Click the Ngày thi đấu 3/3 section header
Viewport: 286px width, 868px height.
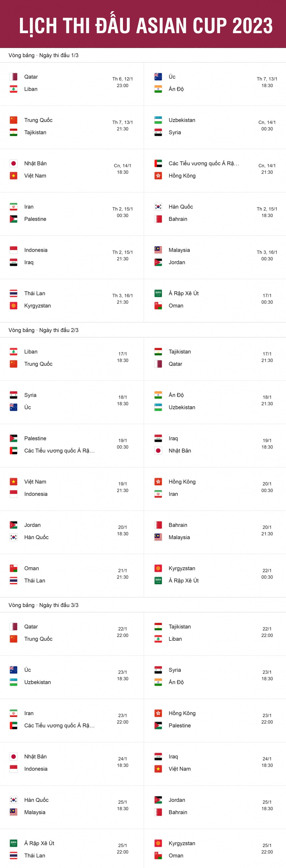point(43,605)
